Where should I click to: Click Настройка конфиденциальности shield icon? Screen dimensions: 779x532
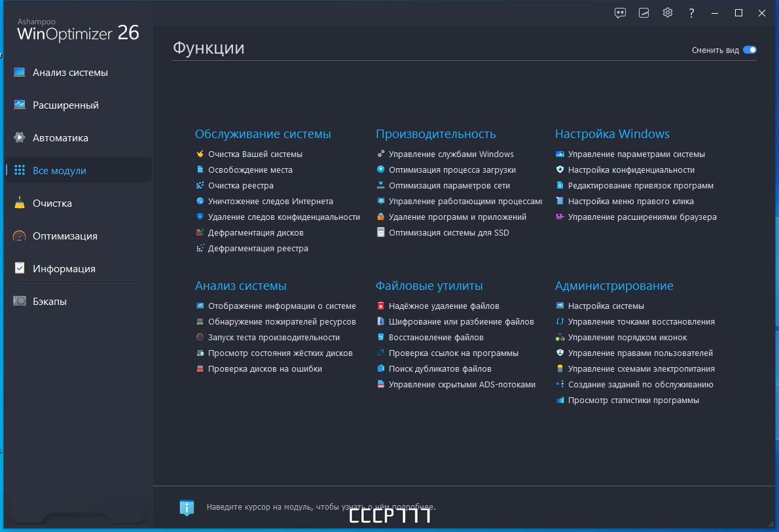[x=560, y=169]
